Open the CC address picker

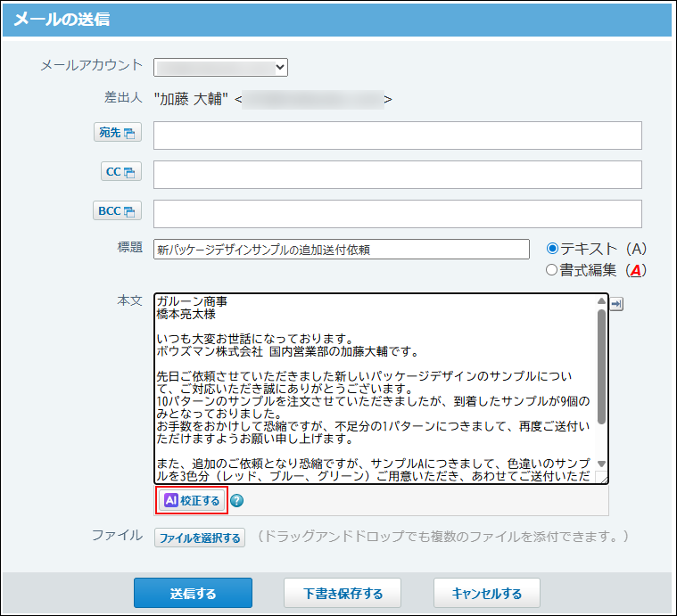pyautogui.click(x=117, y=172)
